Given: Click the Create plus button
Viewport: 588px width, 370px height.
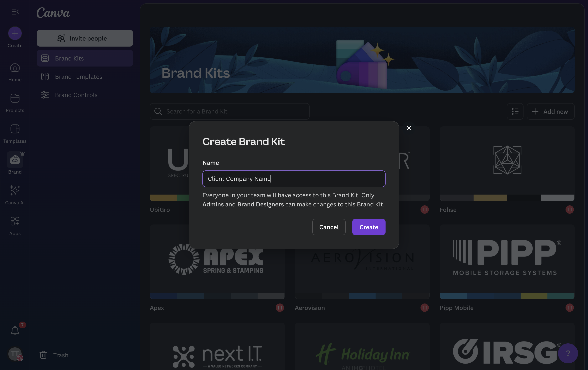Looking at the screenshot, I should tap(15, 33).
